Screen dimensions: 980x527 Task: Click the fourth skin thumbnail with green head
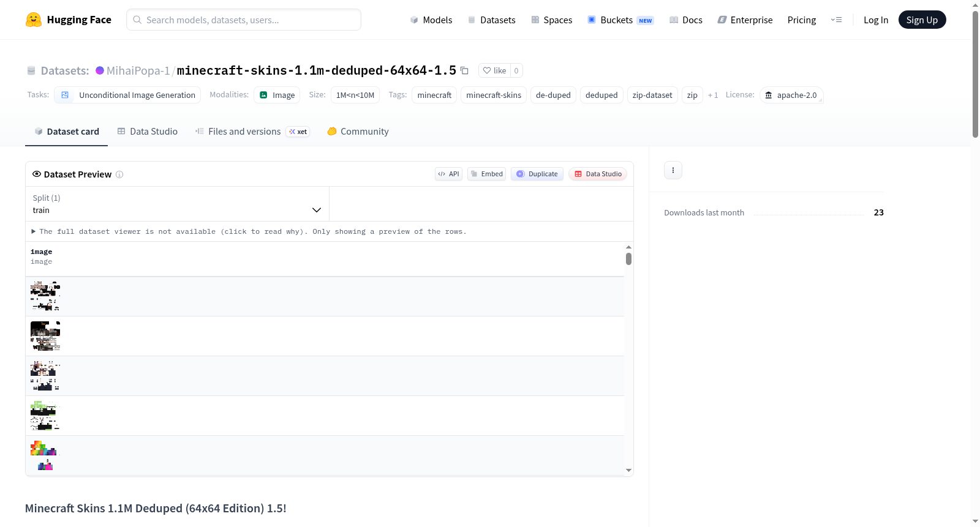click(45, 416)
